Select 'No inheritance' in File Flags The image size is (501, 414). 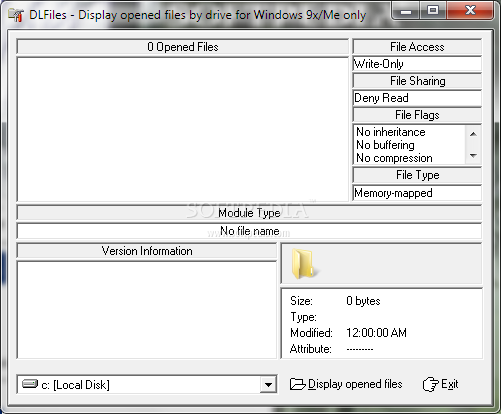click(391, 132)
